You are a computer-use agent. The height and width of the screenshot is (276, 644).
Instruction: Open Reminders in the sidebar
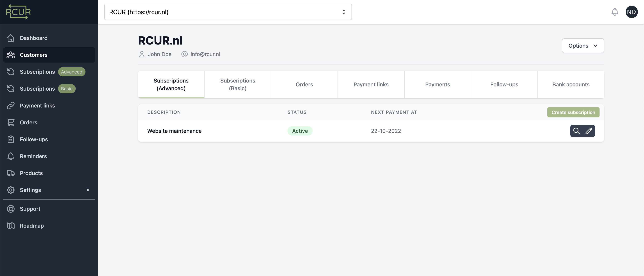(49, 156)
